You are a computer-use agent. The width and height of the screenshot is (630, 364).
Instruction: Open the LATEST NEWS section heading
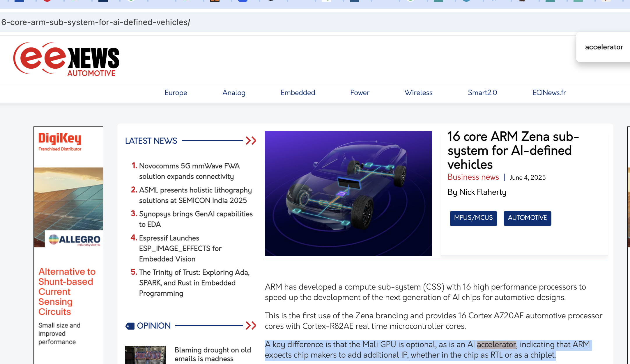pos(151,141)
